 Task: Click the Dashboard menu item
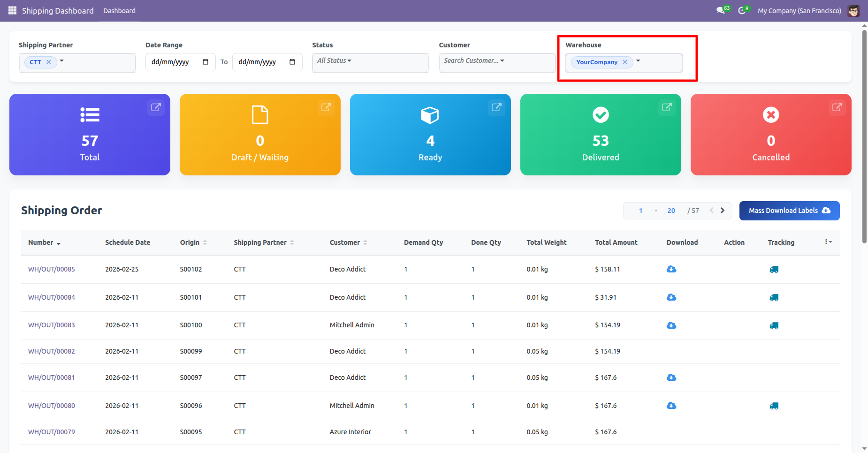pos(119,10)
